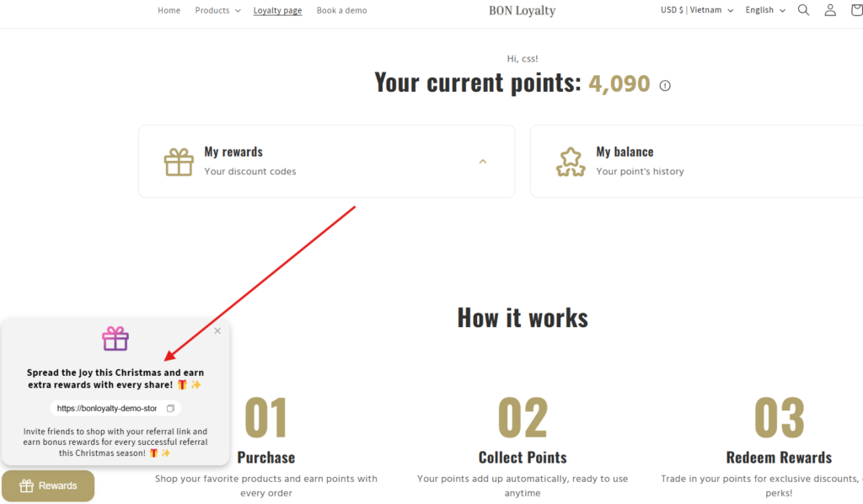Click the gift icon on the Rewards widget
The height and width of the screenshot is (504, 863).
[26, 486]
